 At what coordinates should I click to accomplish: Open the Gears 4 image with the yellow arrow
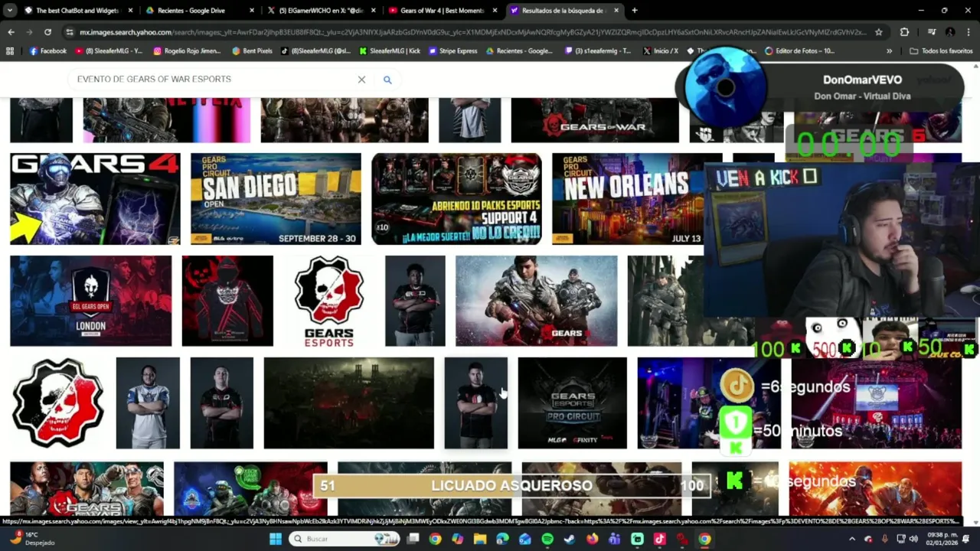[x=95, y=199]
